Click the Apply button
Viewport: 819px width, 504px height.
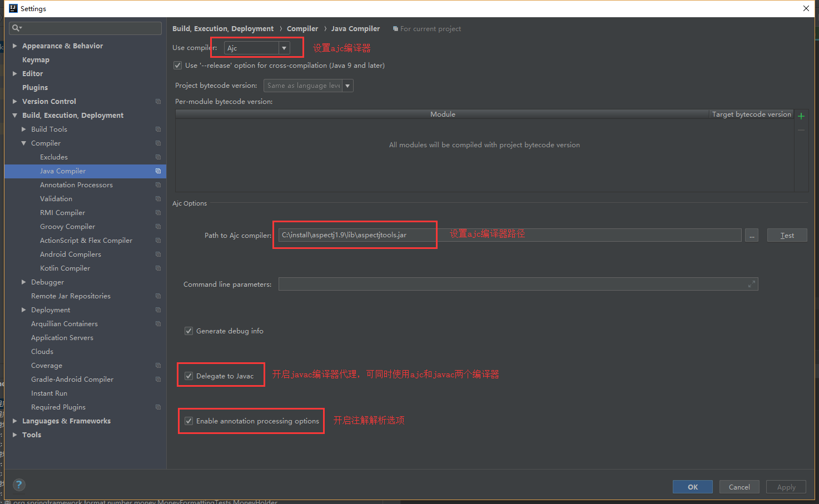[x=786, y=487]
